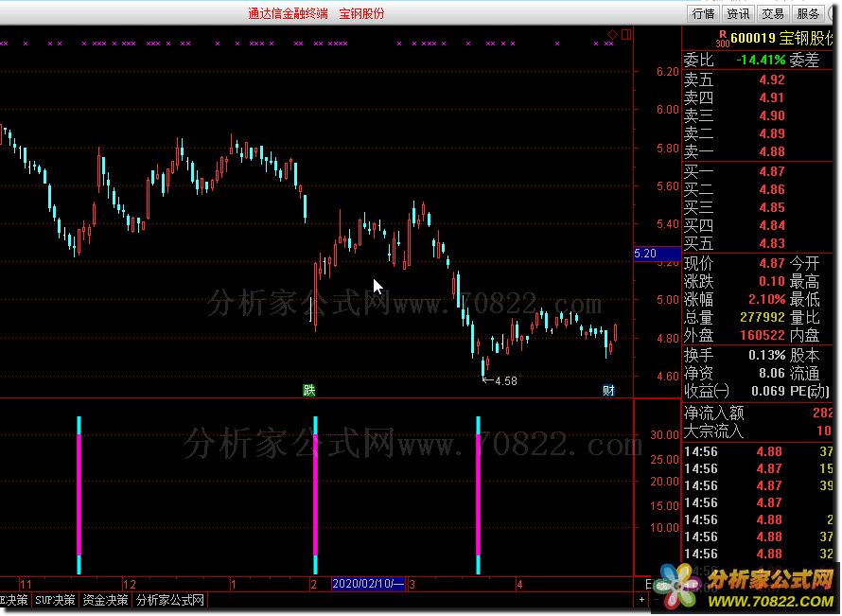Image resolution: width=842 pixels, height=616 pixels.
Task: Click the month 4 marker on timeline
Action: pyautogui.click(x=519, y=585)
